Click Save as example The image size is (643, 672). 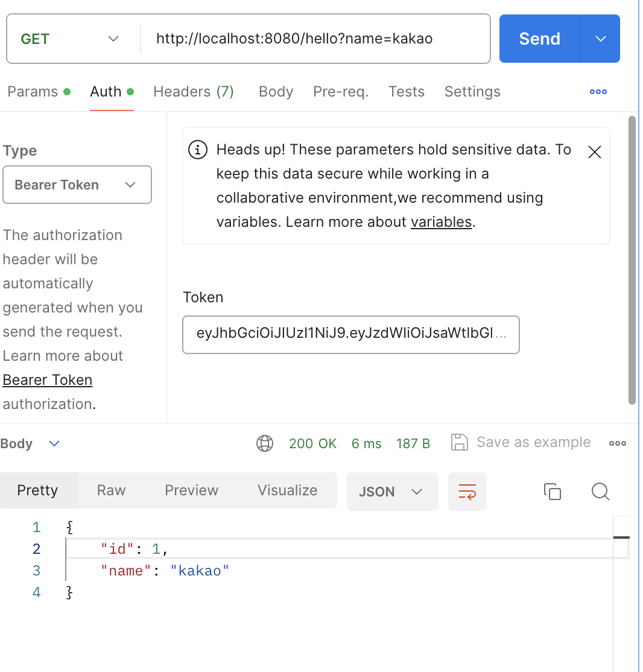tap(534, 442)
